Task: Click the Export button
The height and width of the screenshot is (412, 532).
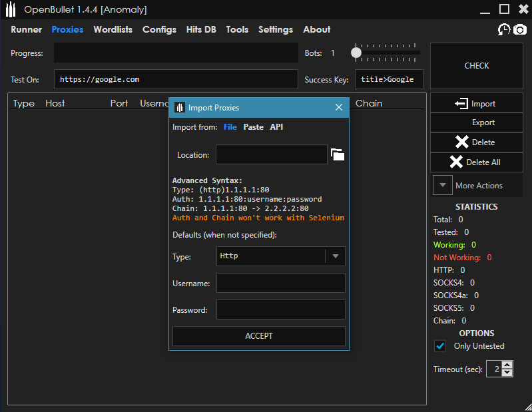Action: [476, 122]
